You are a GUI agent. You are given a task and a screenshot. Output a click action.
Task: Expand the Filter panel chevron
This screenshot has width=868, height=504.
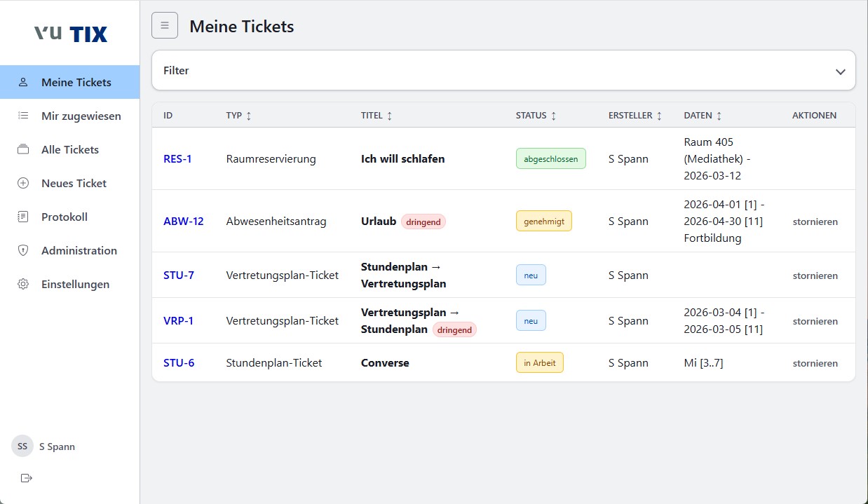841,71
